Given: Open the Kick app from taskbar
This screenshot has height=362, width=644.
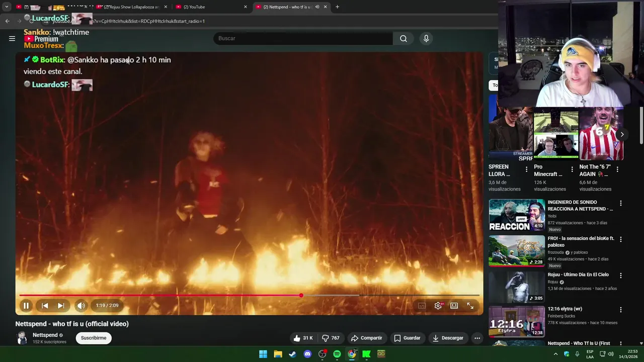Looking at the screenshot, I should click(367, 354).
